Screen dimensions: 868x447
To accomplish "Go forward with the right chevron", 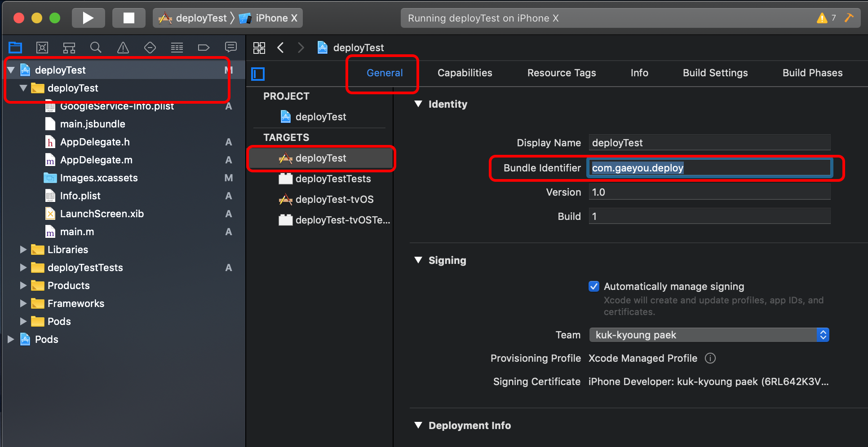I will (x=301, y=48).
